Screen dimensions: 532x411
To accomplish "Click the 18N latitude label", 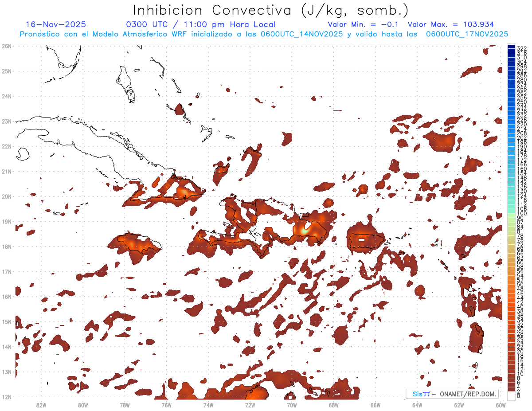I will click(x=7, y=247).
